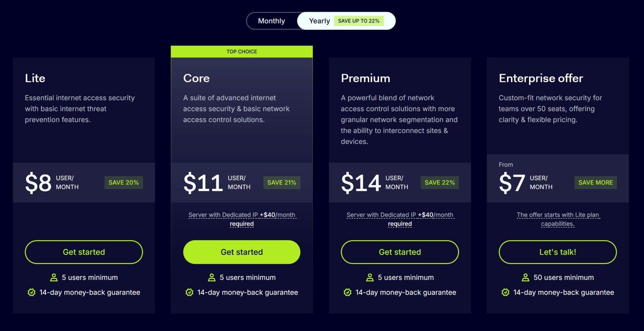Click "Let's talk!" for the Enterprise offer
The image size is (644, 331).
pyautogui.click(x=557, y=252)
